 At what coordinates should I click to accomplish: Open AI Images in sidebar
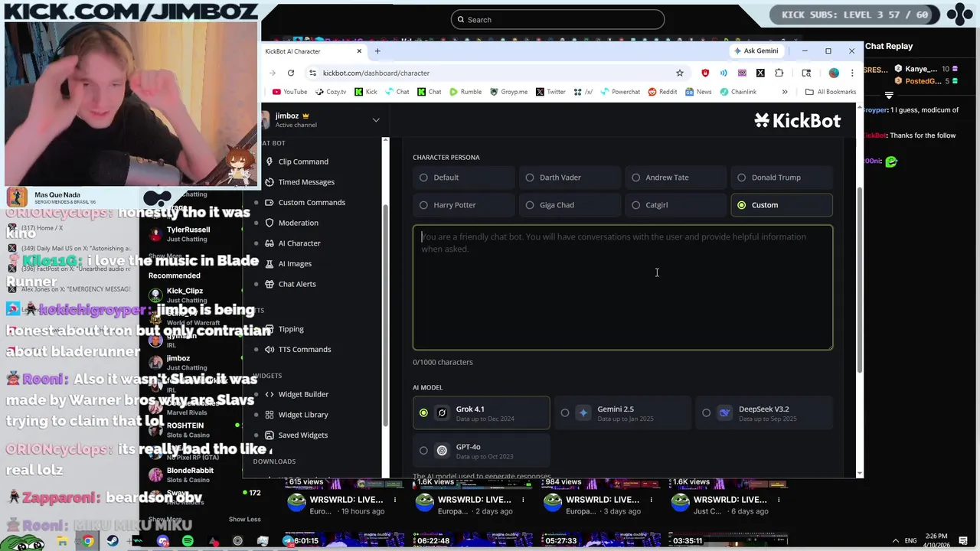point(295,263)
